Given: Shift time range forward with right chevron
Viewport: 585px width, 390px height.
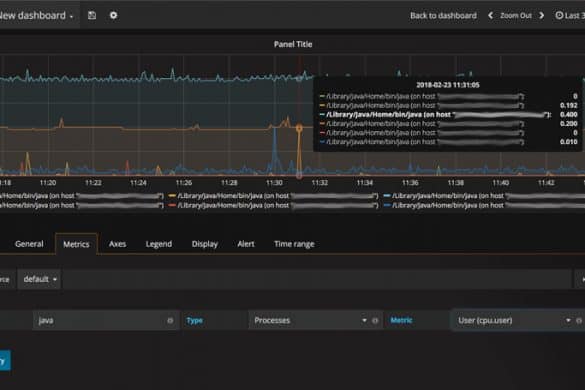Looking at the screenshot, I should click(x=542, y=15).
